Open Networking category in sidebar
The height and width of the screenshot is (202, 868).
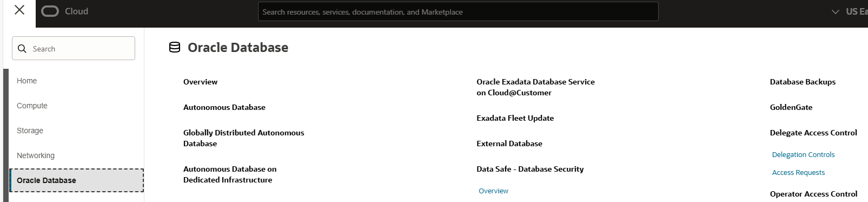pyautogui.click(x=36, y=155)
